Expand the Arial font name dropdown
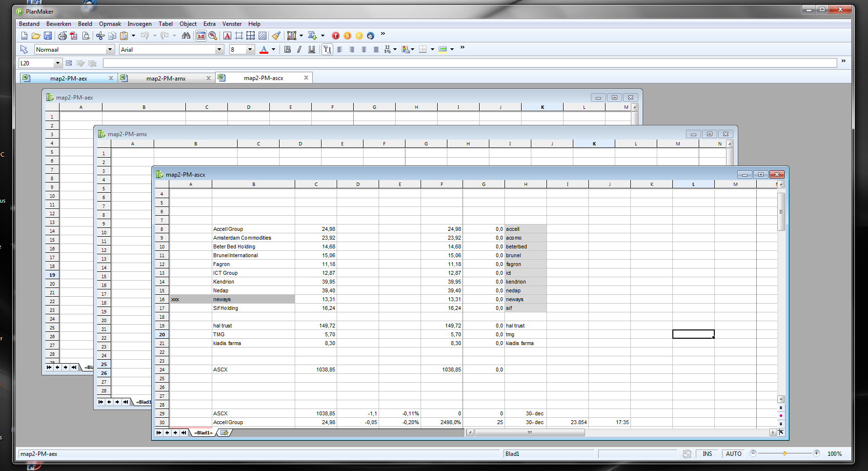This screenshot has width=868, height=471. pyautogui.click(x=219, y=49)
